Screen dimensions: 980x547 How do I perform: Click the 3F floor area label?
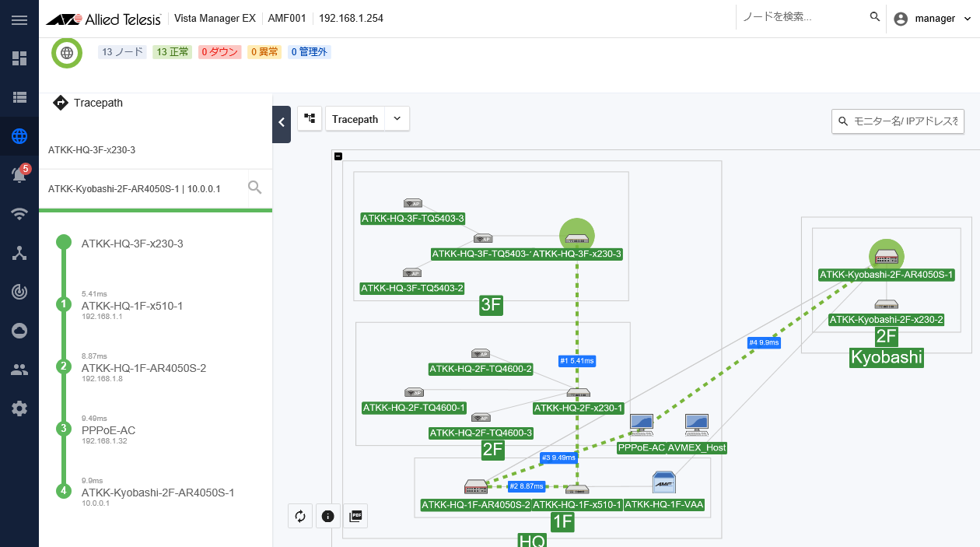(492, 305)
